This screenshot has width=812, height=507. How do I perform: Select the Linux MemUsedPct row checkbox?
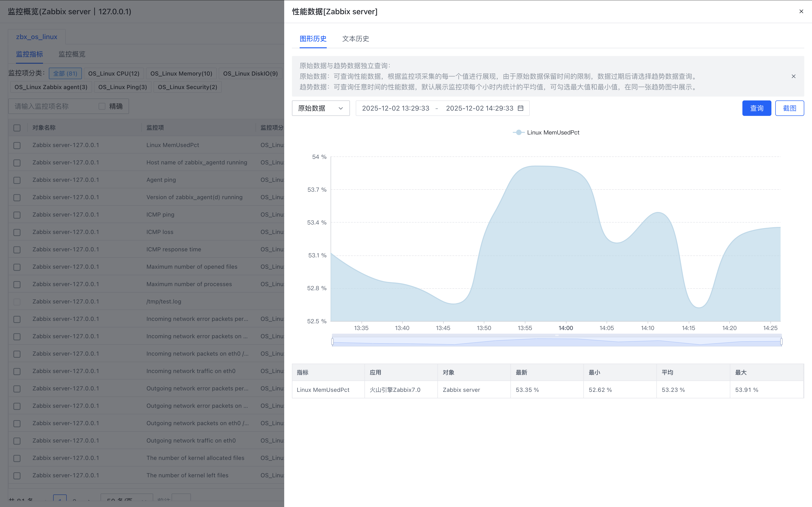click(x=17, y=145)
